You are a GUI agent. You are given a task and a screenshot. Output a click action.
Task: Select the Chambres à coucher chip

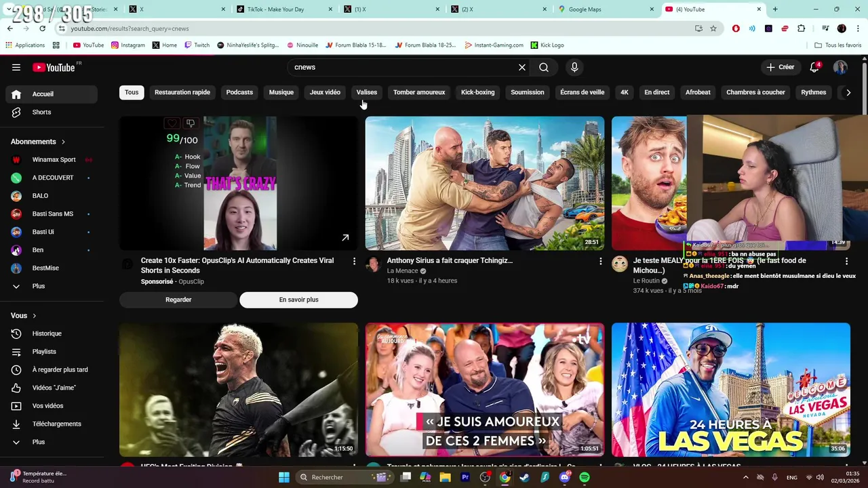coord(755,92)
